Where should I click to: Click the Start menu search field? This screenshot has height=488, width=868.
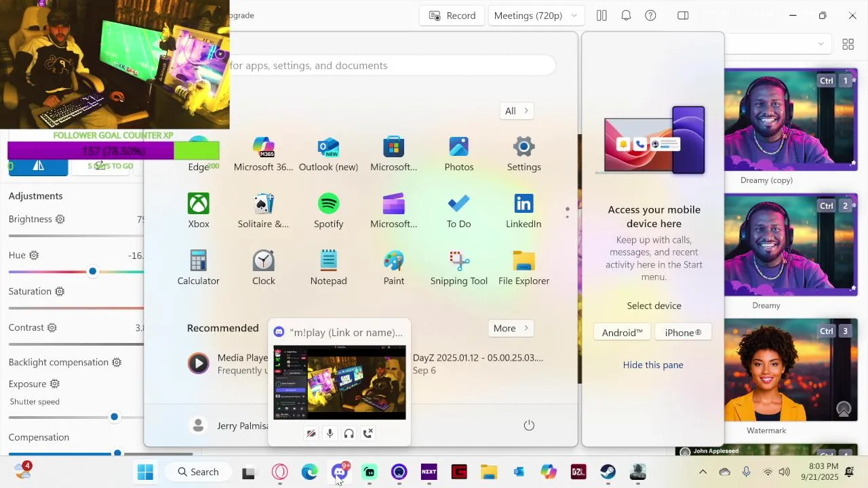coord(392,66)
